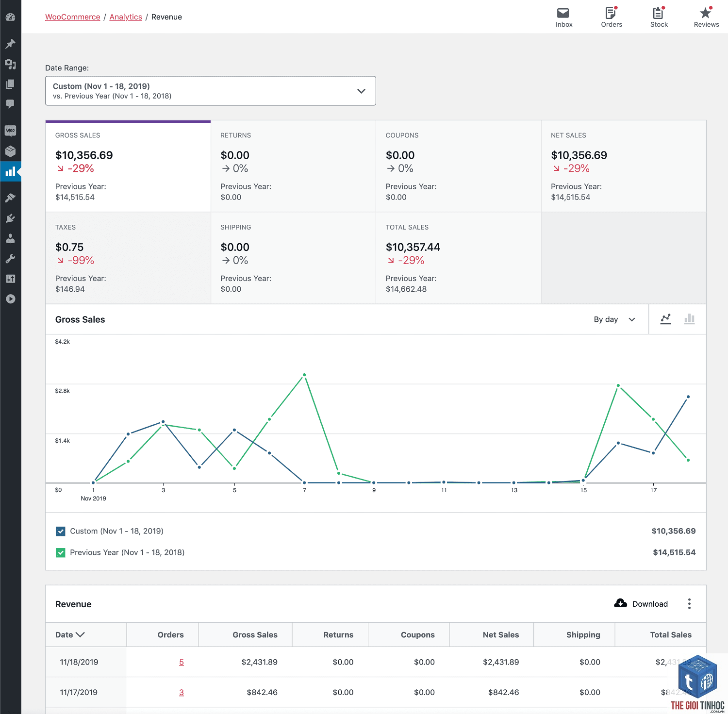Click the green data point above day 7
Image resolution: width=728 pixels, height=714 pixels.
point(304,375)
